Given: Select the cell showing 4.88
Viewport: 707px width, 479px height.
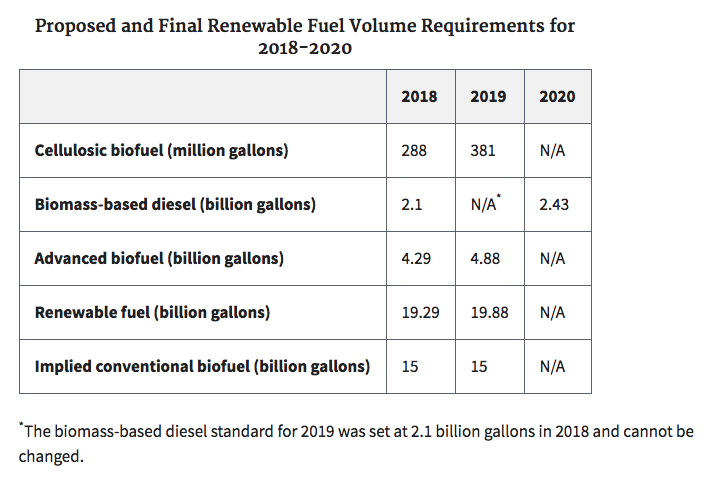Looking at the screenshot, I should (486, 259).
